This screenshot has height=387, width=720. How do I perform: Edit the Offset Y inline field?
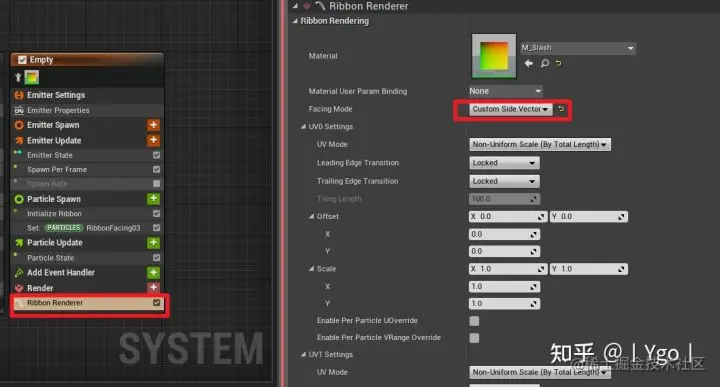coord(589,216)
